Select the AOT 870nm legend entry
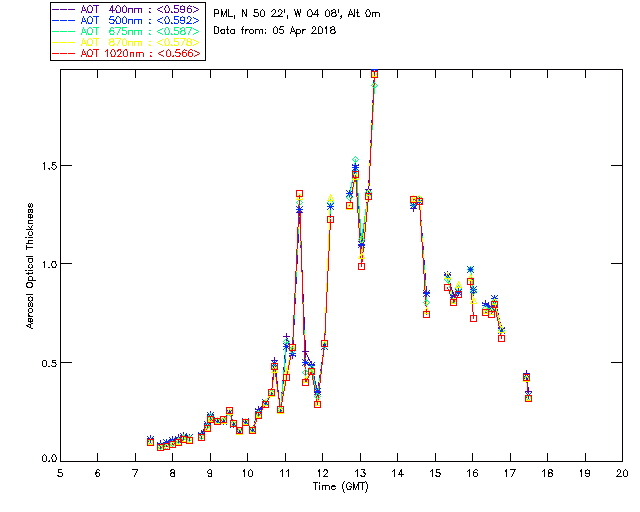The width and height of the screenshot is (640, 512). point(127,42)
